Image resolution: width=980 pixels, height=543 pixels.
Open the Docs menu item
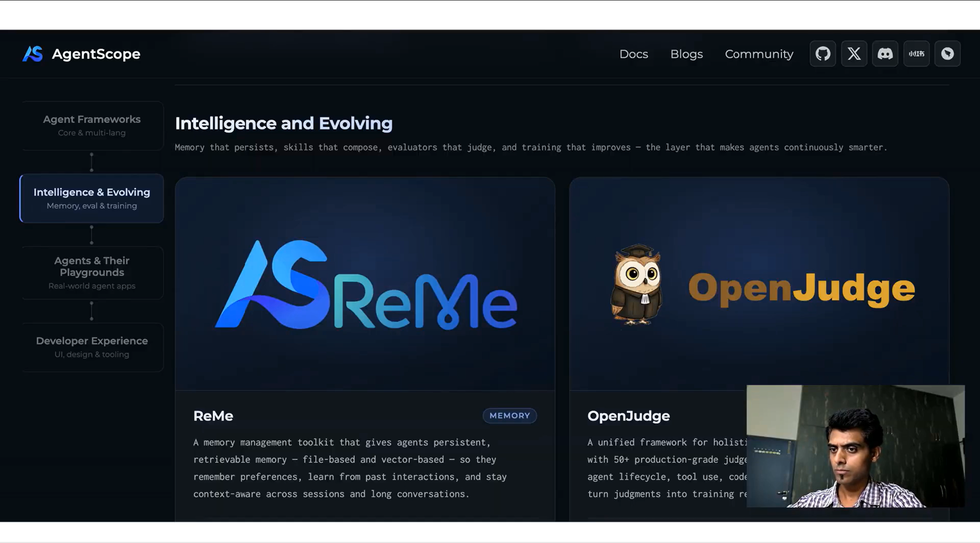point(633,54)
